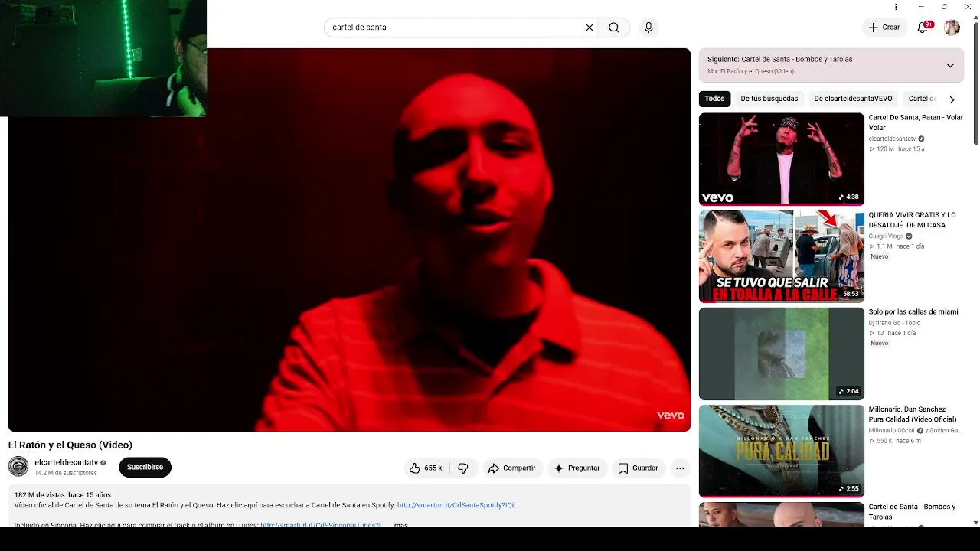The image size is (980, 551).
Task: Subscribe with the Suscribirse button
Action: 145,468
